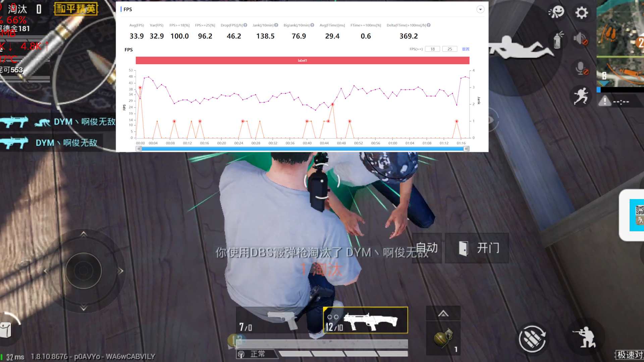Tap the jump action icon
Image resolution: width=644 pixels, height=362 pixels.
(581, 96)
